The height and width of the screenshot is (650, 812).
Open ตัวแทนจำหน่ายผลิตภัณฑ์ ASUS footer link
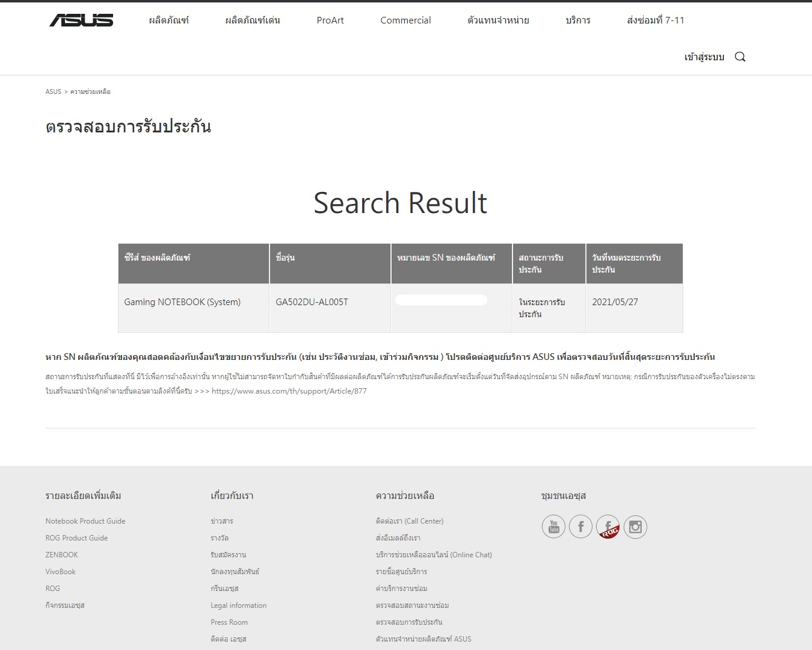click(423, 639)
